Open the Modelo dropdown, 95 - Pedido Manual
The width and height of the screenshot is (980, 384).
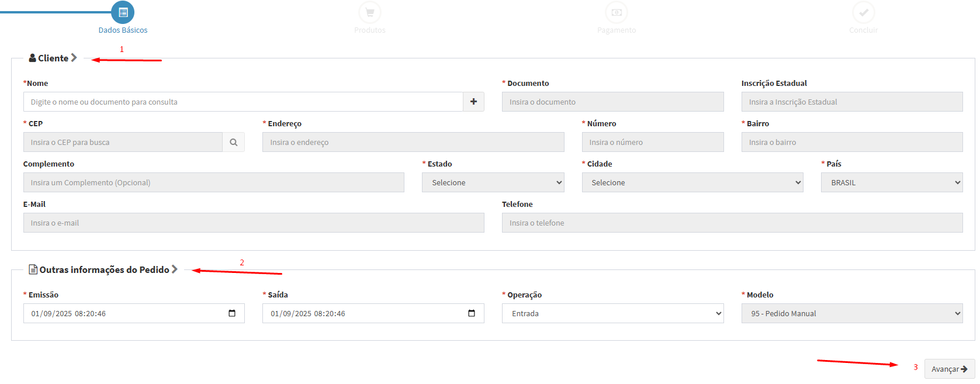851,313
